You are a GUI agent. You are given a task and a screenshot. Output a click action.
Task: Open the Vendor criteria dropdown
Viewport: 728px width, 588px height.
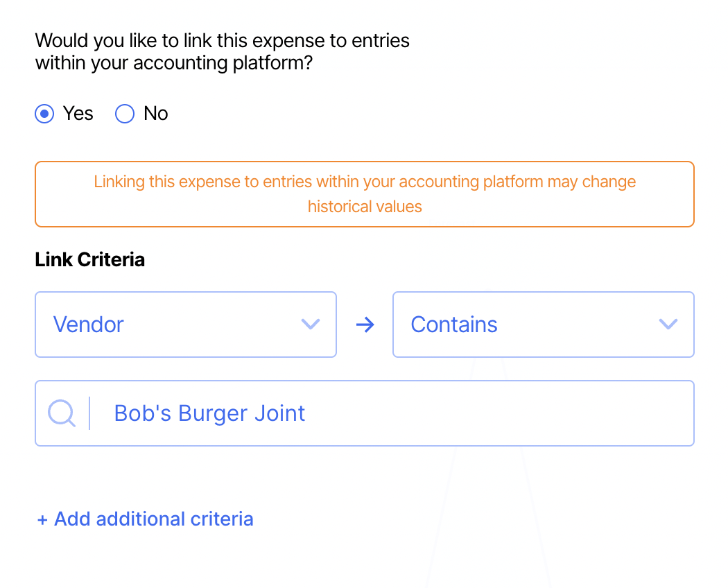coord(185,325)
